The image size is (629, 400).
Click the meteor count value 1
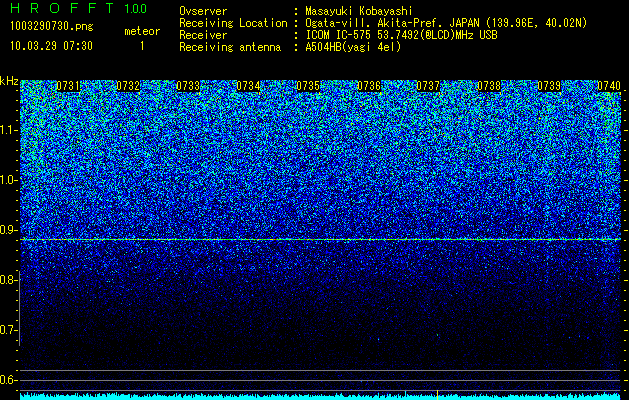click(142, 46)
